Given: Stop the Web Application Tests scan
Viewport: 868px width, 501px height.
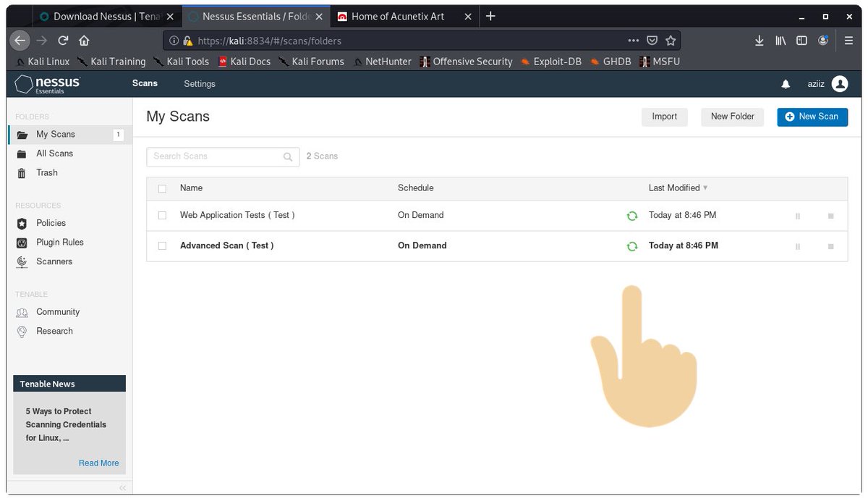Looking at the screenshot, I should pos(831,216).
